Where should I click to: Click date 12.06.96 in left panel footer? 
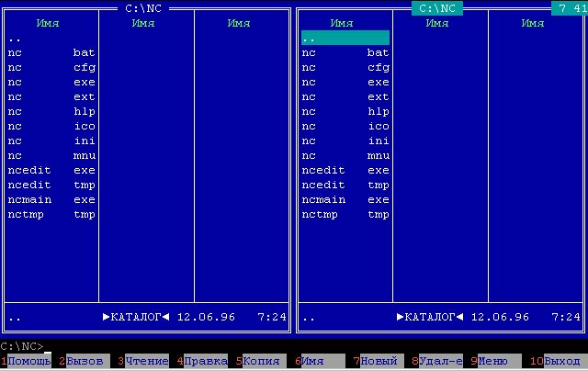pyautogui.click(x=206, y=317)
